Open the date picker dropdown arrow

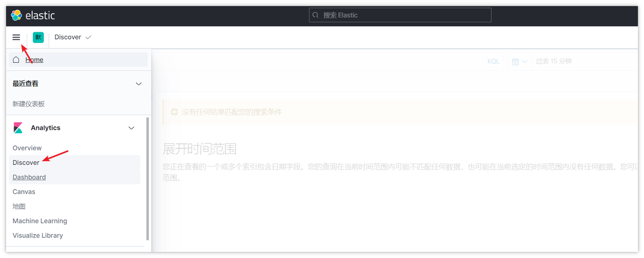(525, 61)
